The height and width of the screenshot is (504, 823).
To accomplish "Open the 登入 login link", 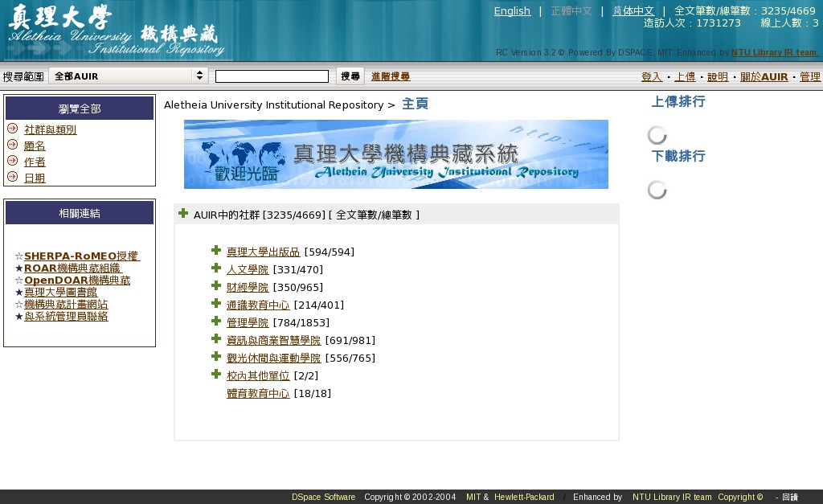I will [651, 76].
